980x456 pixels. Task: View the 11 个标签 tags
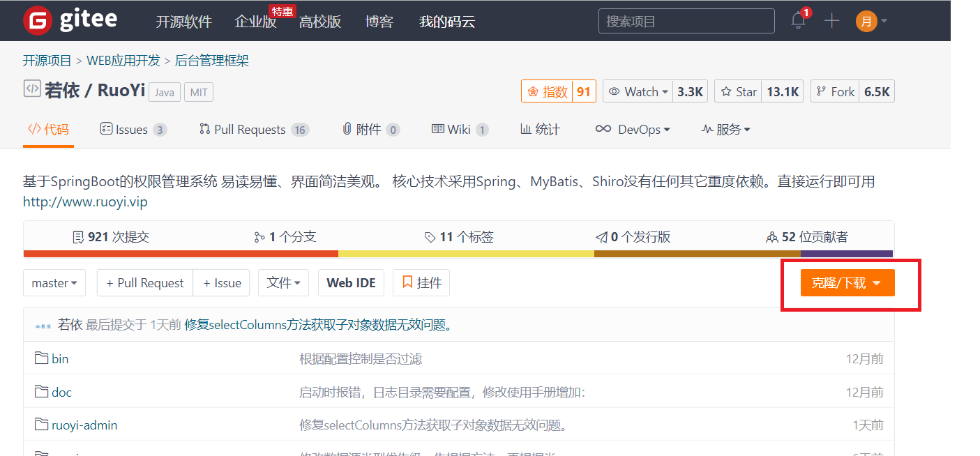(x=459, y=237)
